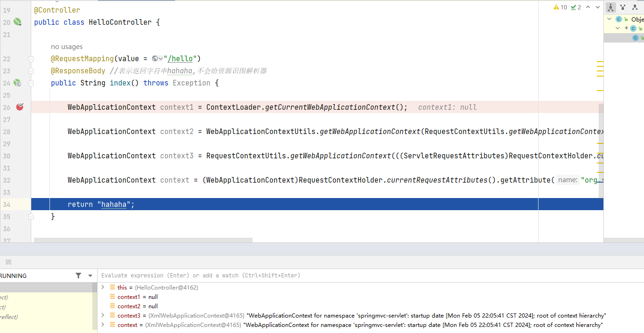Collapse the Object node in hierarchy tree
The width and height of the screenshot is (644, 333).
click(x=609, y=19)
